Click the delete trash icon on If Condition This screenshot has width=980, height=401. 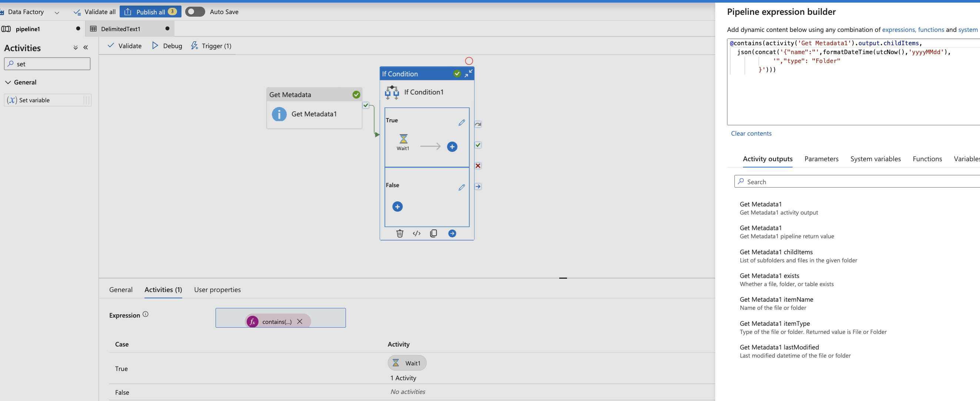pos(400,233)
